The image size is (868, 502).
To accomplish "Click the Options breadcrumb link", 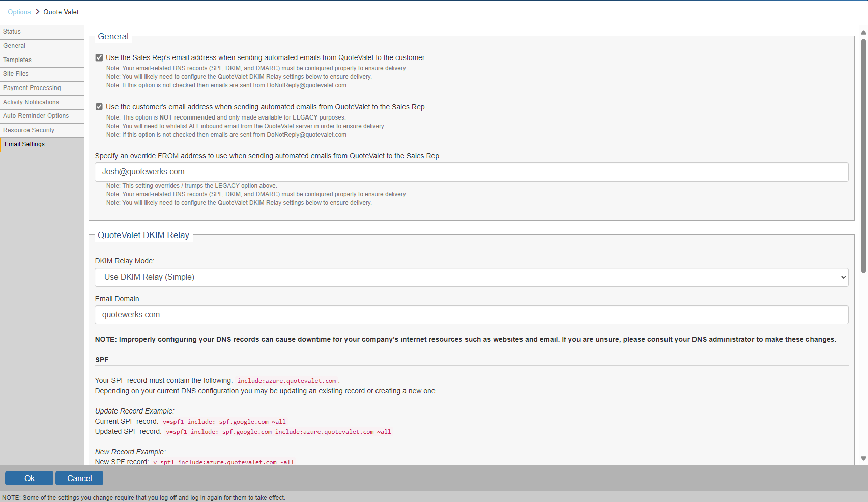I will [19, 12].
